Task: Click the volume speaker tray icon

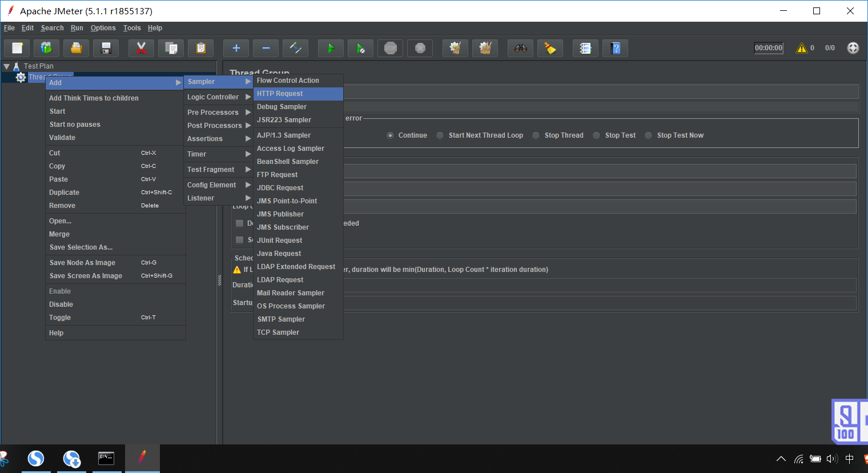Action: tap(832, 459)
